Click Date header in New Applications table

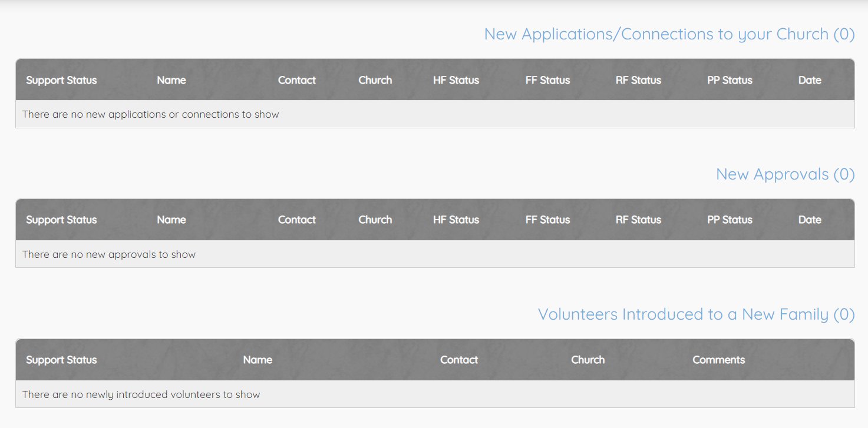point(810,80)
